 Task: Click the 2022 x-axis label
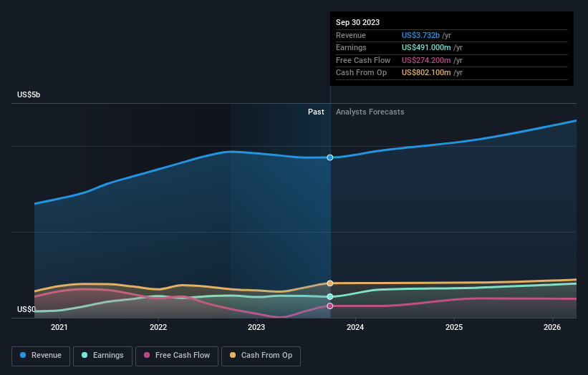click(x=158, y=328)
